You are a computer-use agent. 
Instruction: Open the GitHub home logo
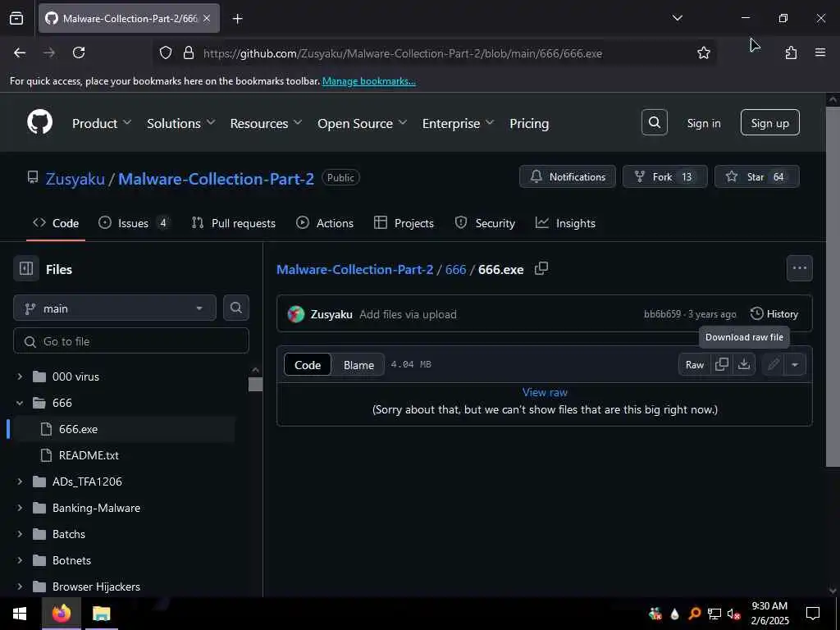tap(39, 123)
